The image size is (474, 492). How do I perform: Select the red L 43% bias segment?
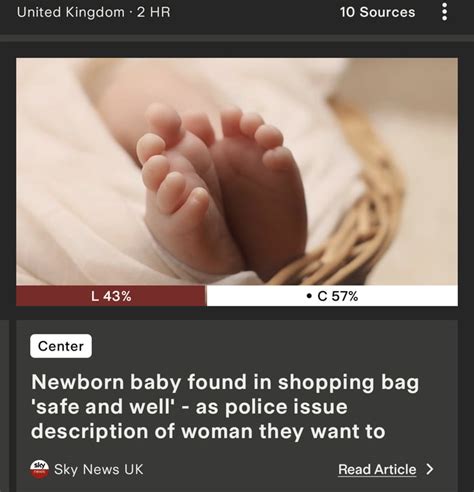pos(111,296)
